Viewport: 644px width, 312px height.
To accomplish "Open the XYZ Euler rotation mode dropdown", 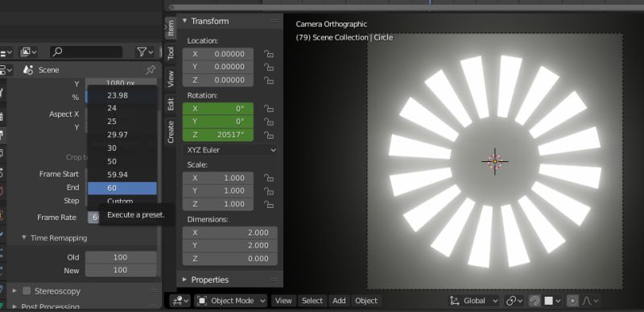I will [x=229, y=150].
